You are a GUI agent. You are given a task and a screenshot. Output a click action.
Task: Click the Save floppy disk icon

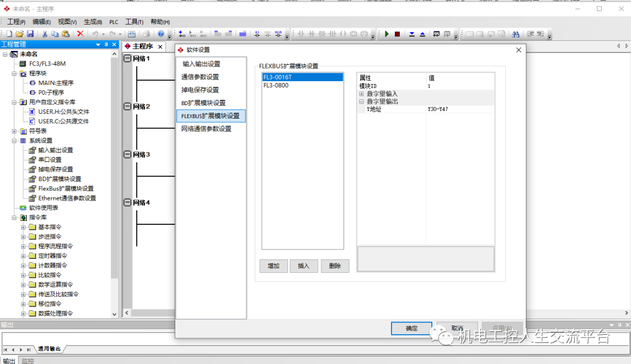point(30,34)
